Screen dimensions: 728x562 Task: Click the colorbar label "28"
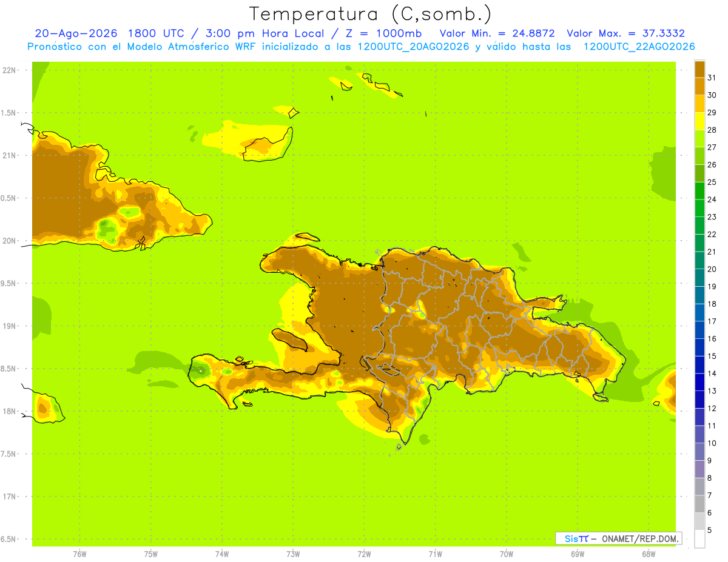coord(712,130)
